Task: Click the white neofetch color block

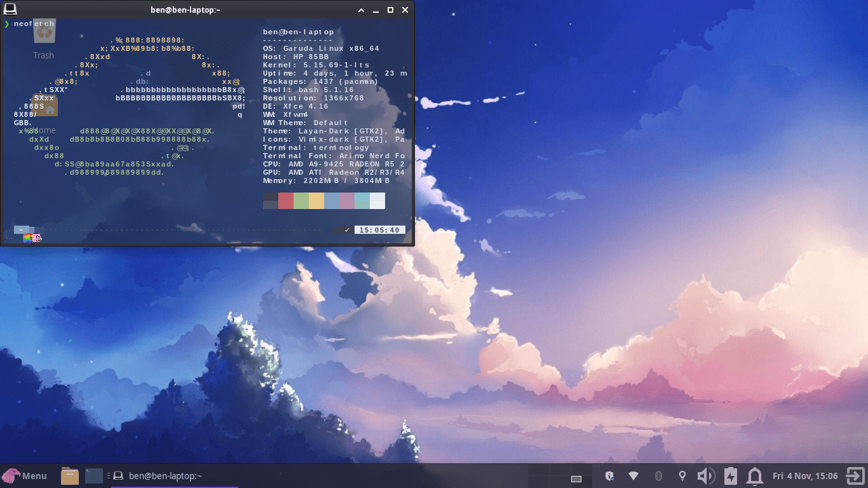Action: point(377,201)
